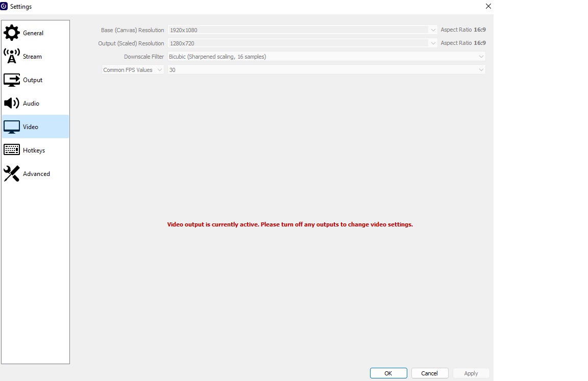Click the keyboard icon for Hotkeys settings

tap(12, 150)
